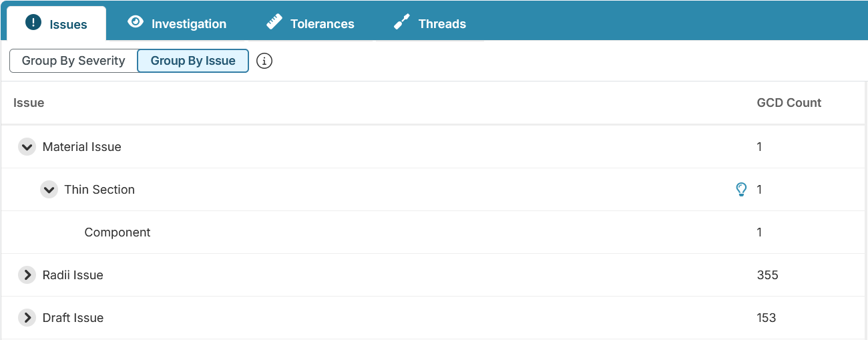This screenshot has width=868, height=340.
Task: Select the Radii Issue row label
Action: tap(73, 275)
